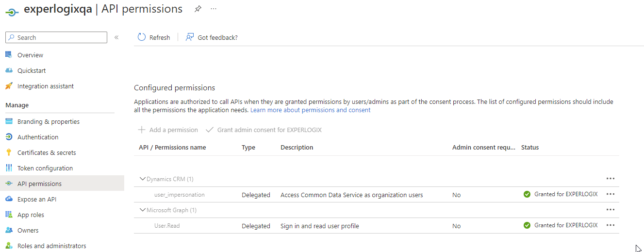Click the Expose an API cloud icon
This screenshot has width=644, height=252.
(x=9, y=199)
